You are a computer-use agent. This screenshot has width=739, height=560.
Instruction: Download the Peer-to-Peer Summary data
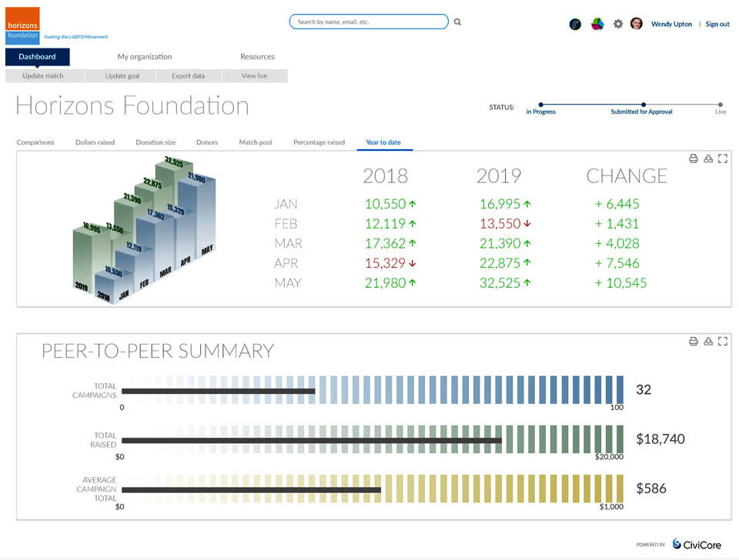pyautogui.click(x=707, y=342)
